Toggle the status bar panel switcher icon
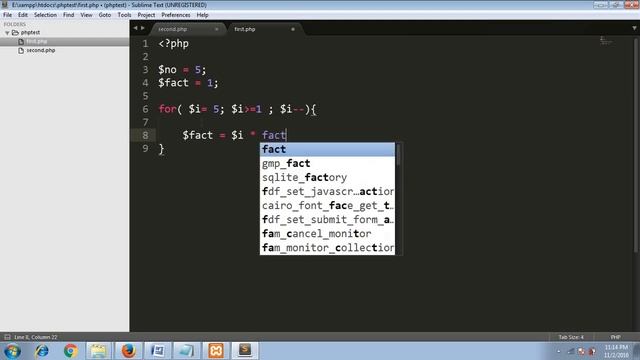 point(7,337)
